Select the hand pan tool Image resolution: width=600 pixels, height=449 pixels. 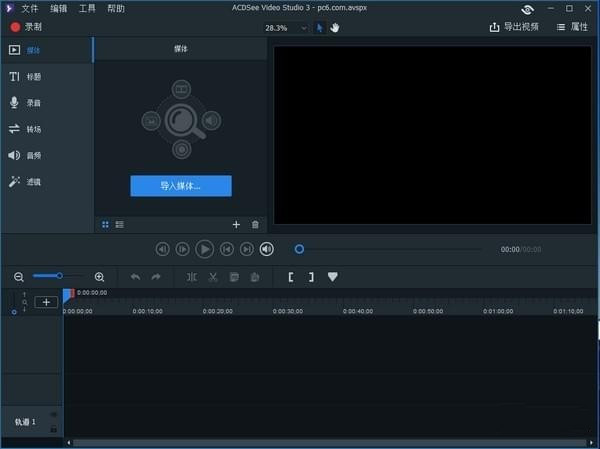click(x=335, y=27)
